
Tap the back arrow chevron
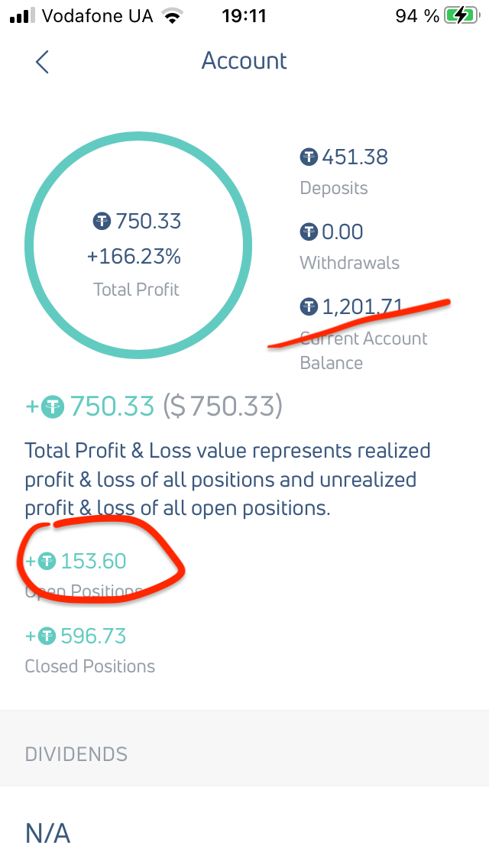[42, 62]
